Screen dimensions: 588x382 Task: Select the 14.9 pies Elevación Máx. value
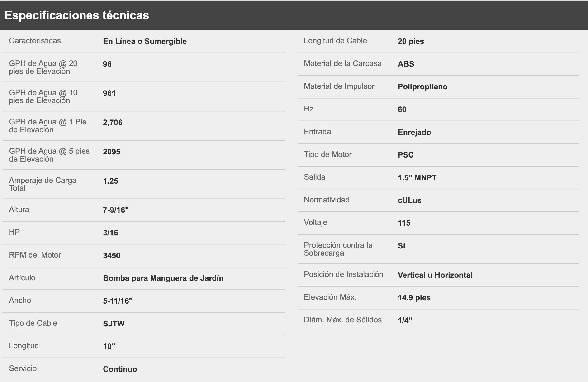(414, 297)
